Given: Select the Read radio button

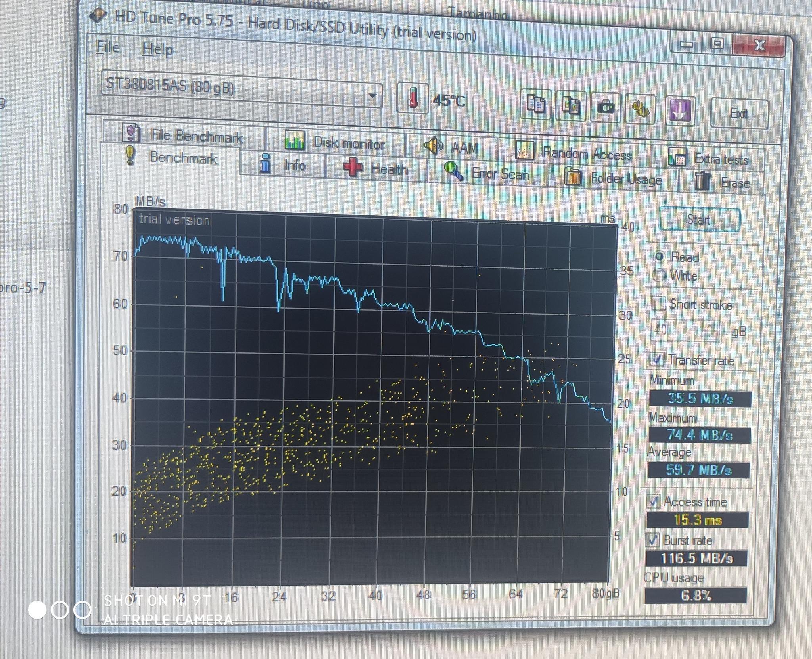Looking at the screenshot, I should [659, 257].
